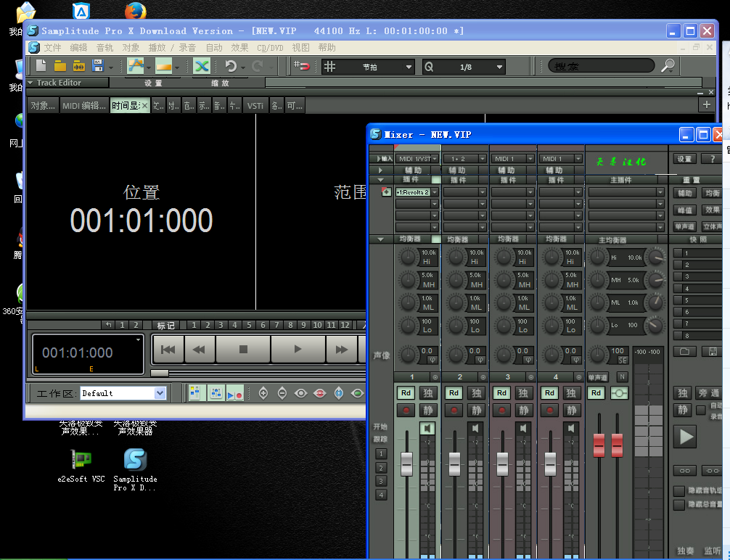Screen dimensions: 730x560
Task: Add a docker tab with the plus button
Action: coord(707,104)
